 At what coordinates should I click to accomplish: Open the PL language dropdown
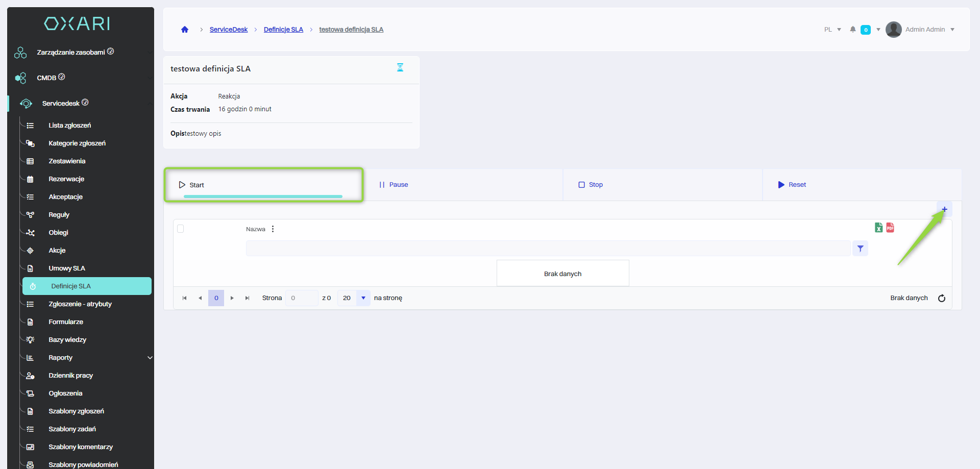click(x=832, y=30)
